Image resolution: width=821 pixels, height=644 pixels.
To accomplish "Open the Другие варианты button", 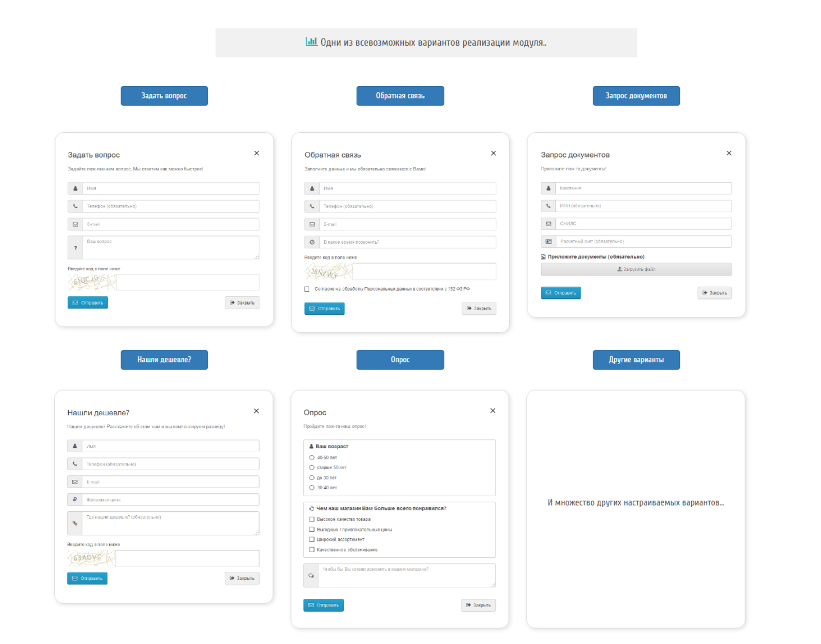I will point(636,360).
